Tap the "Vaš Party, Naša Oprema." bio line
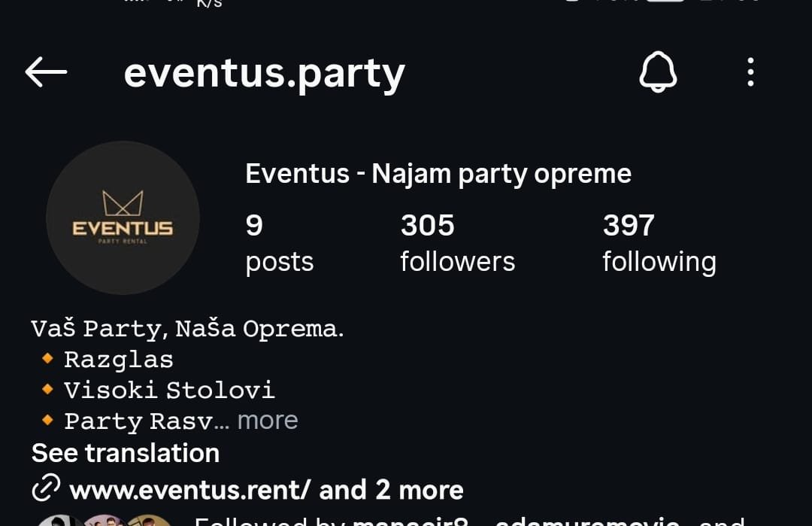 click(x=187, y=329)
